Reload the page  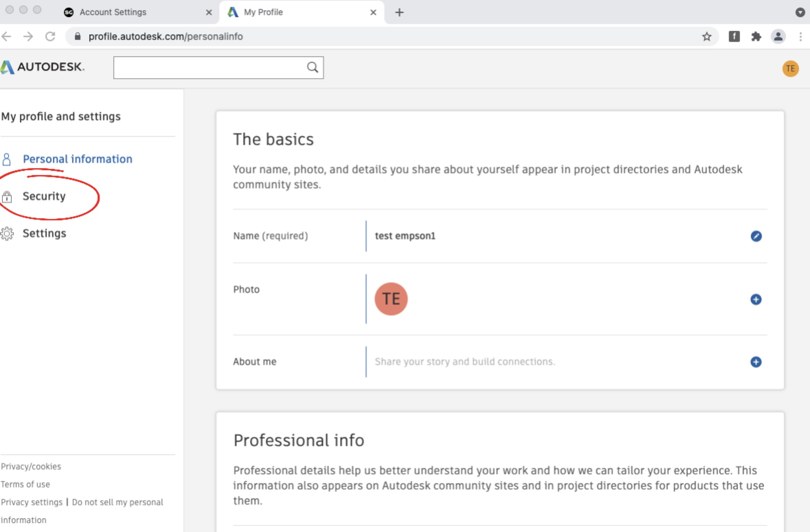(x=50, y=36)
